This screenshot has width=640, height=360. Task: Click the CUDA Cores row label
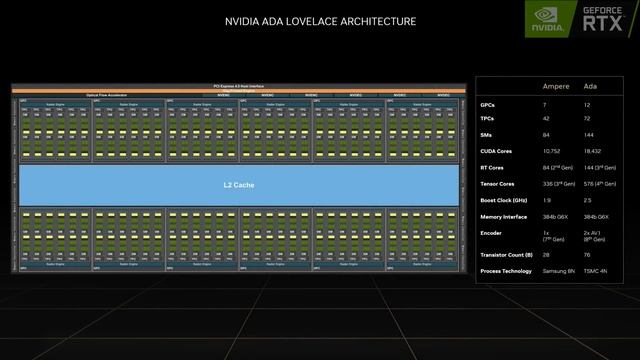pos(496,151)
